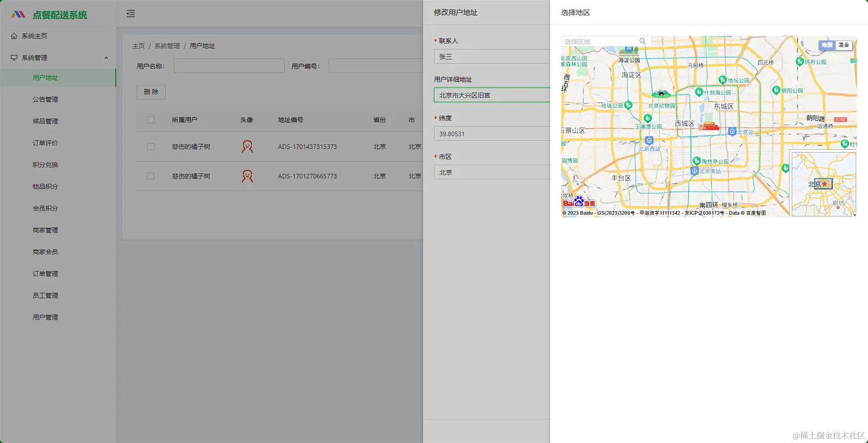
Task: Click the 北京西站 railway marker on map
Action: [x=649, y=141]
